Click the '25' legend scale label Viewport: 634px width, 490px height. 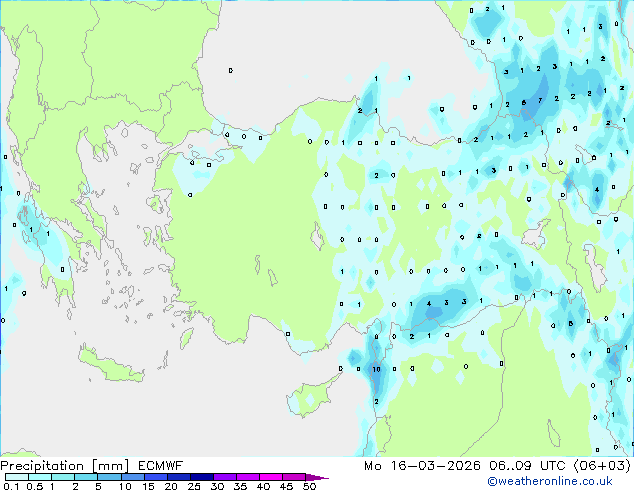pos(194,486)
